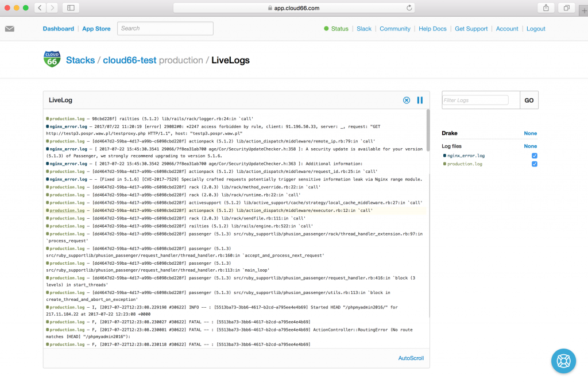588x383 pixels.
Task: Click the Drake heading
Action: pyautogui.click(x=449, y=133)
